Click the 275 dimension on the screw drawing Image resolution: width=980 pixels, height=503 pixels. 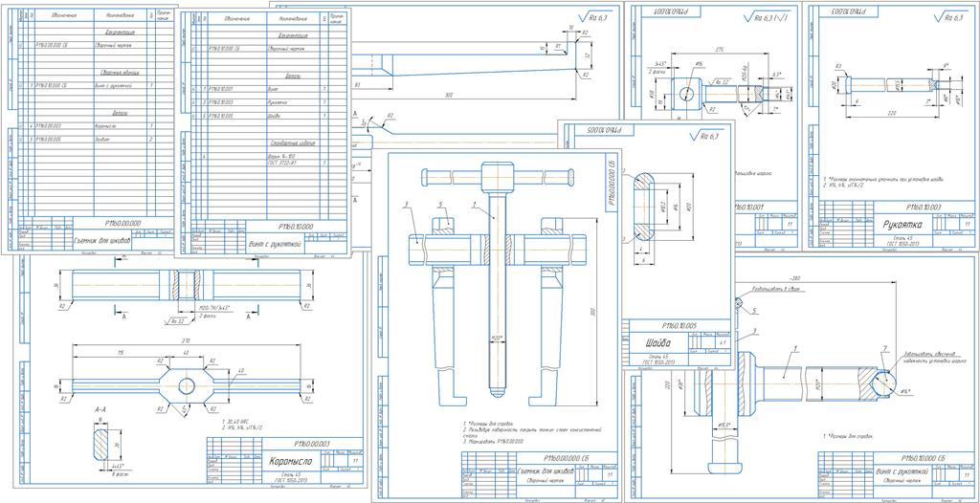(x=718, y=48)
